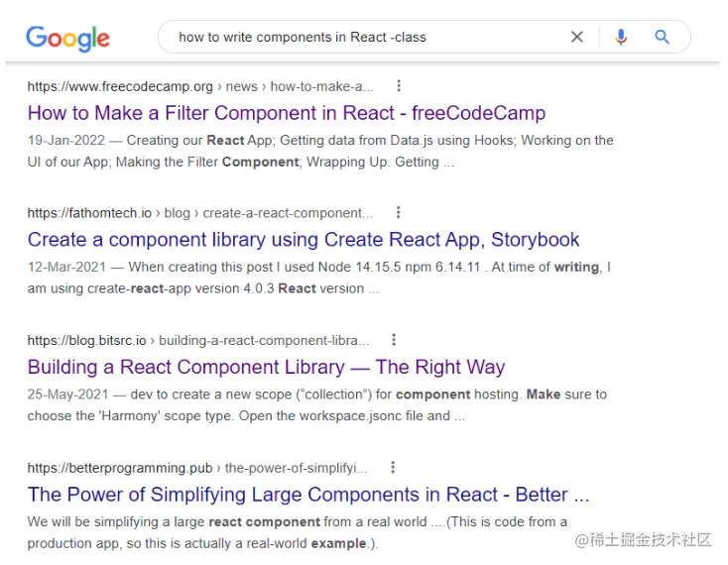Open three-dot menu for fathomtech result

(398, 212)
